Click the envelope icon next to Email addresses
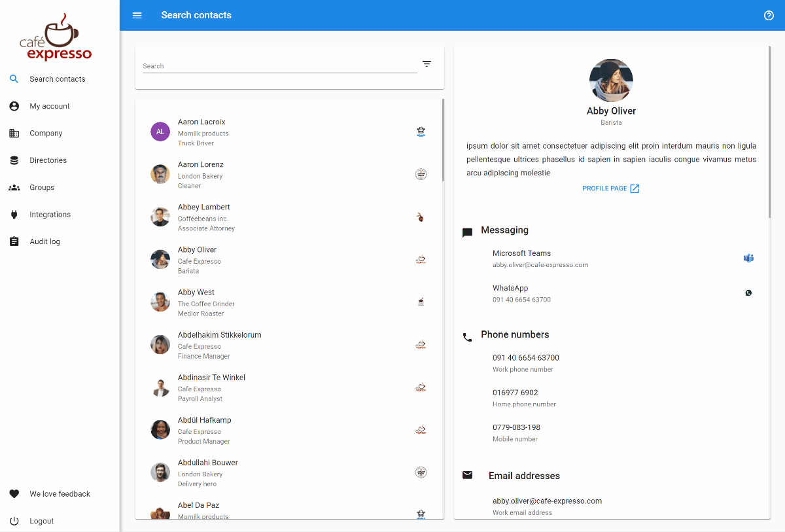This screenshot has height=532, width=785. [467, 476]
